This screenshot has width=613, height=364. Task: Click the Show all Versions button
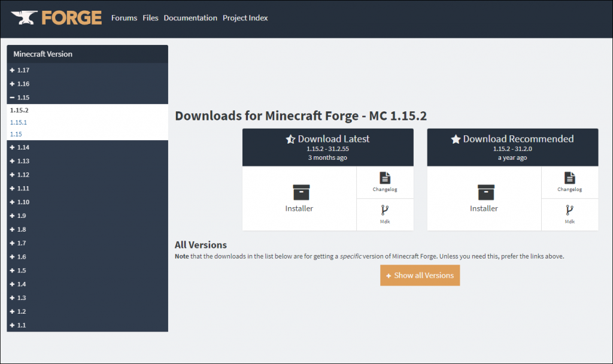pos(420,275)
